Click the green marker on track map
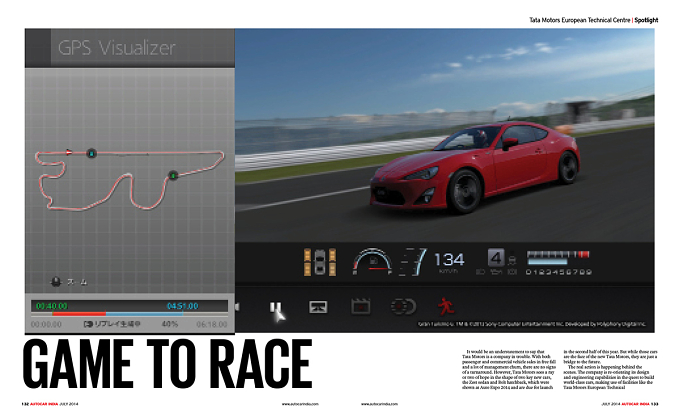This screenshot has height=418, width=680. [x=173, y=176]
